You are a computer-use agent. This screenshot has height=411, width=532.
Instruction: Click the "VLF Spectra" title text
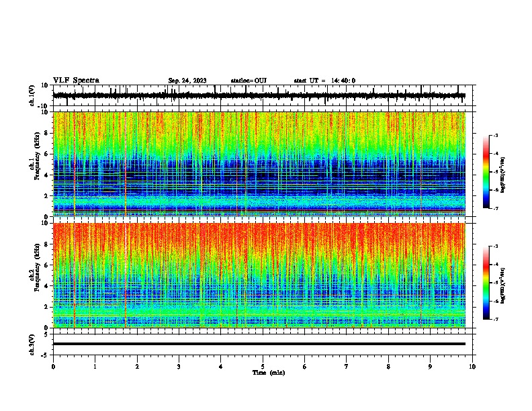[76, 81]
